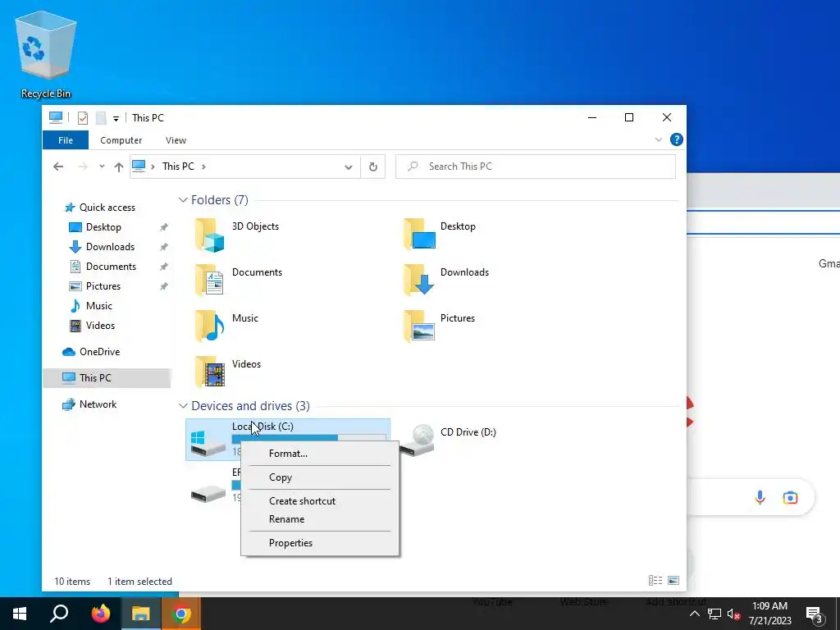Select Quick access in the navigation pane
The width and height of the screenshot is (840, 630).
(107, 208)
